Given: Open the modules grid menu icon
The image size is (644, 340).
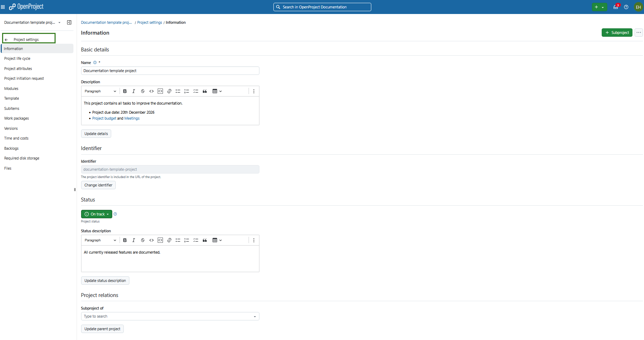Looking at the screenshot, I should click(x=3, y=7).
